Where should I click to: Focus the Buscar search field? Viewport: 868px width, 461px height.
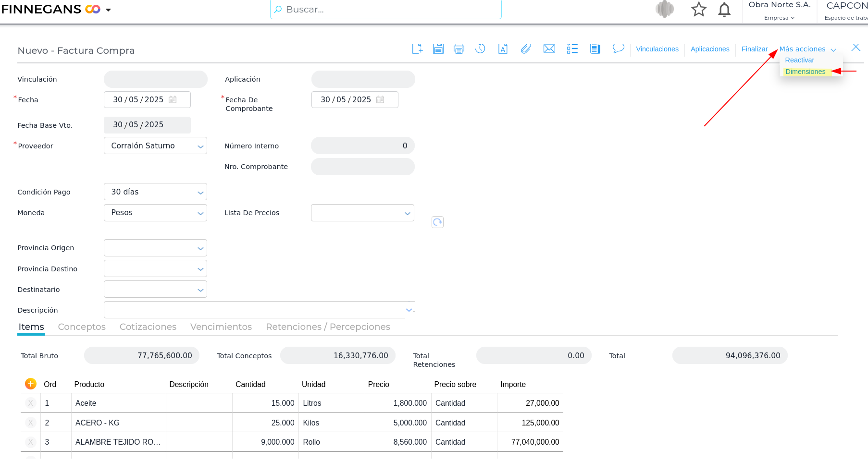(x=385, y=10)
